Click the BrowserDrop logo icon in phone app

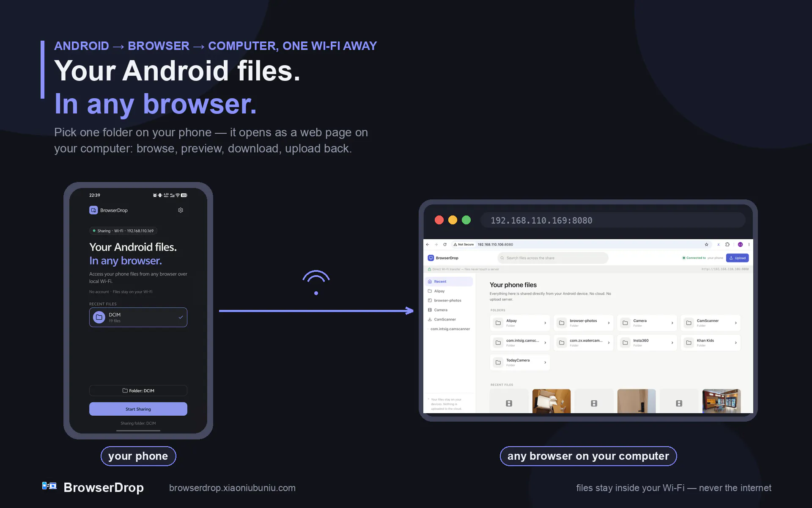click(93, 210)
